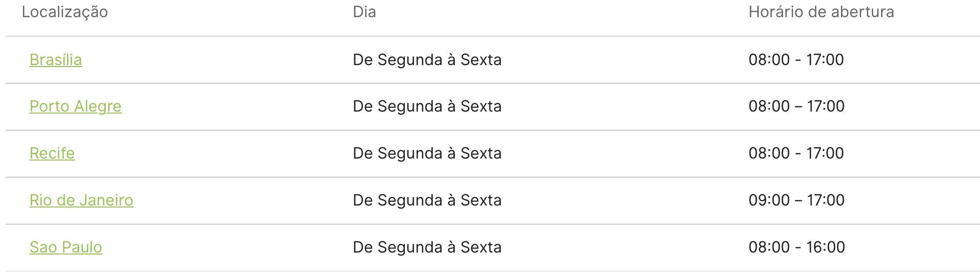Open the Porto Alegre location link
This screenshot has height=277, width=980.
pos(75,106)
